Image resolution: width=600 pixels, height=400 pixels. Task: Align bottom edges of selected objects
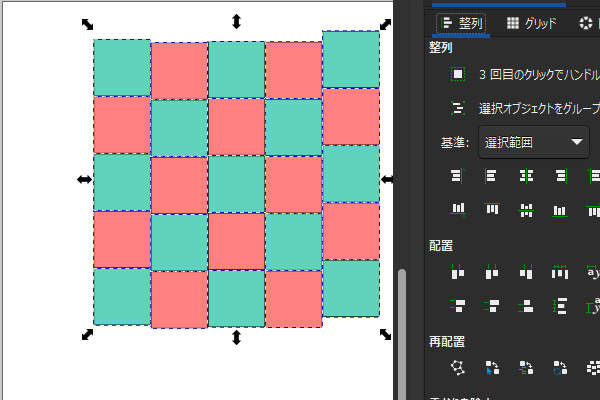[x=560, y=209]
